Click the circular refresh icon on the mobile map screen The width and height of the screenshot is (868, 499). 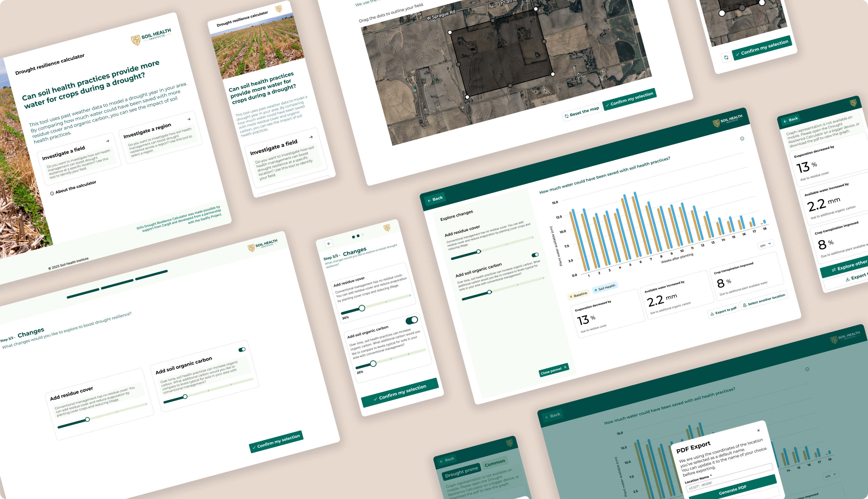(726, 58)
